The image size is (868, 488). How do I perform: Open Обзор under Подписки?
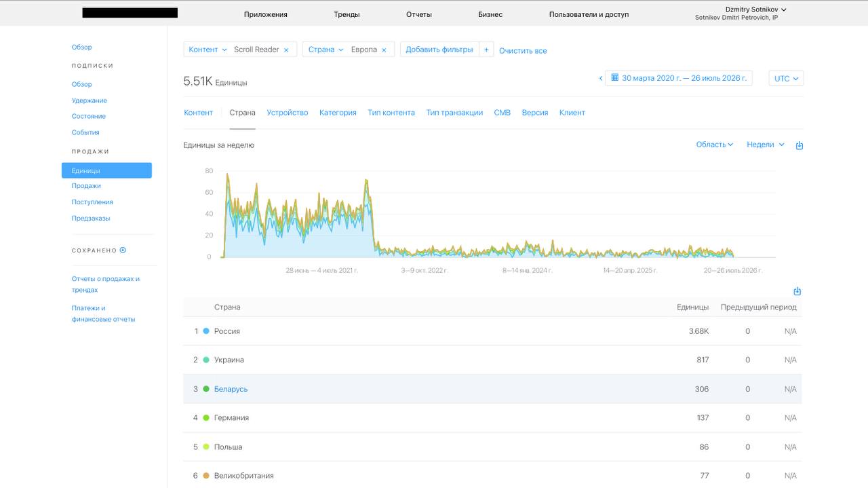(x=82, y=84)
